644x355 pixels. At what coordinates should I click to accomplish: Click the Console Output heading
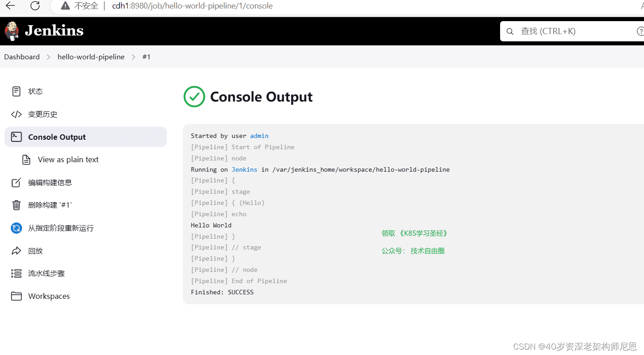coord(261,97)
